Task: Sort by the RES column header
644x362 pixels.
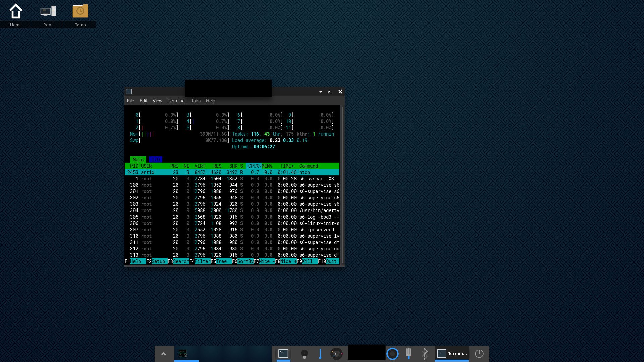Action: pos(217,166)
